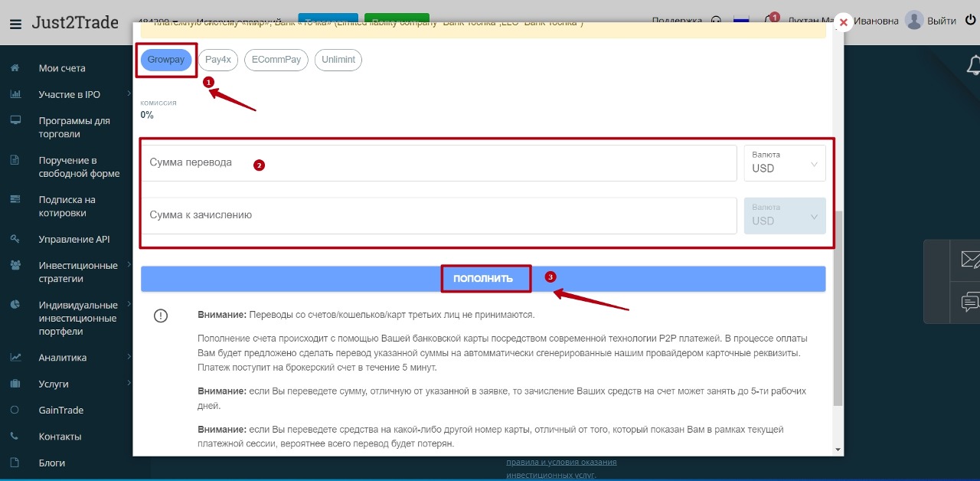The height and width of the screenshot is (481, 980).
Task: Select the ECommPay payment method
Action: (x=276, y=60)
